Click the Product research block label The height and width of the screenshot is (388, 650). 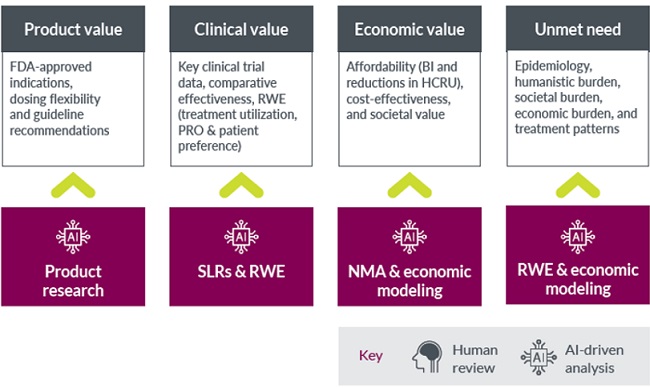[x=73, y=281]
